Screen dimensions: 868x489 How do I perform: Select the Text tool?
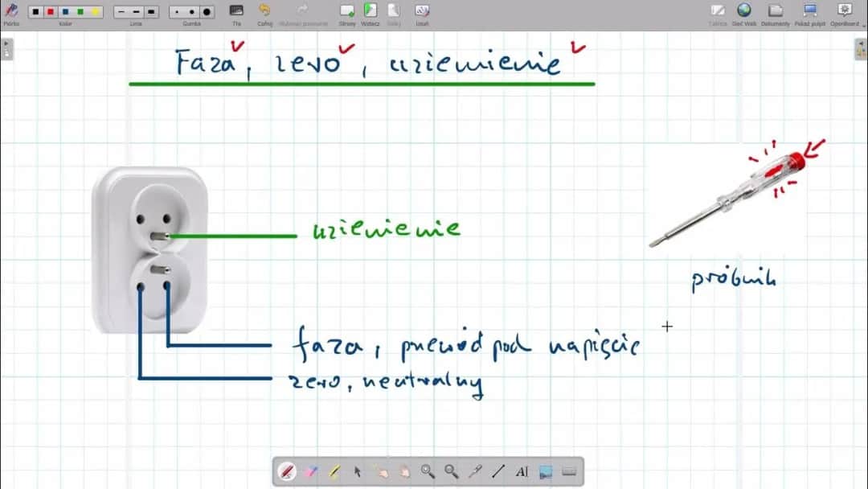point(522,472)
